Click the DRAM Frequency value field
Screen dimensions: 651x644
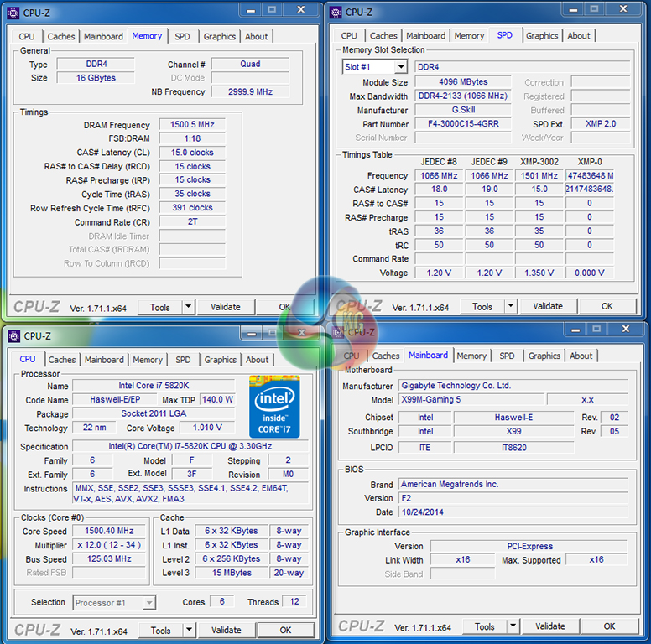click(191, 125)
